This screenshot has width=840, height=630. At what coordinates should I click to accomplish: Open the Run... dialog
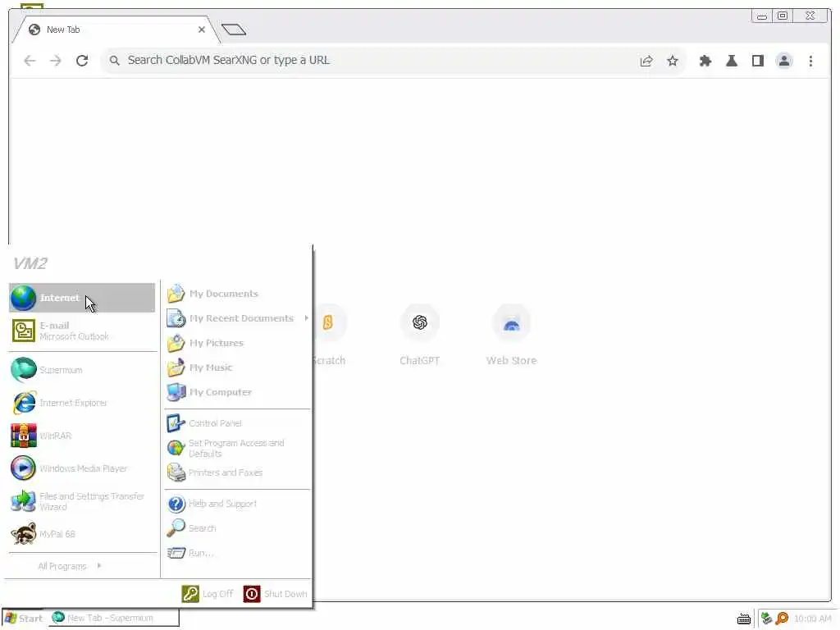(237, 553)
